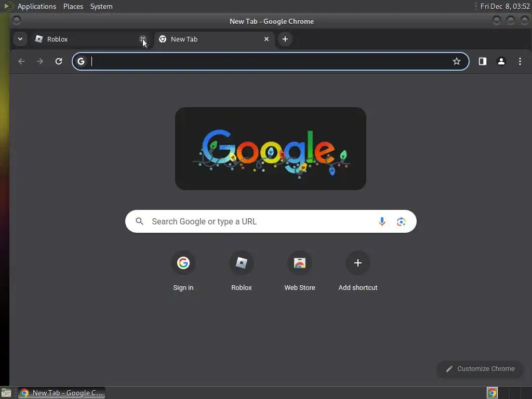The image size is (532, 399).
Task: Click the show desktop icon in bottom panel
Action: point(6,393)
